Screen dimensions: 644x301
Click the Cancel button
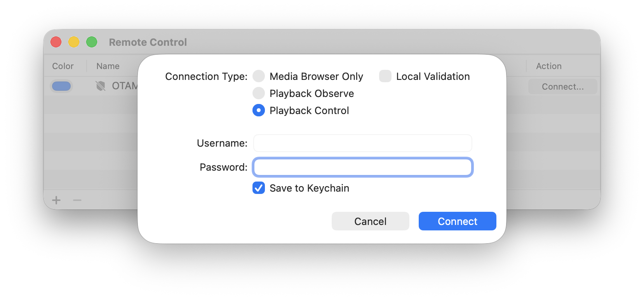point(370,221)
